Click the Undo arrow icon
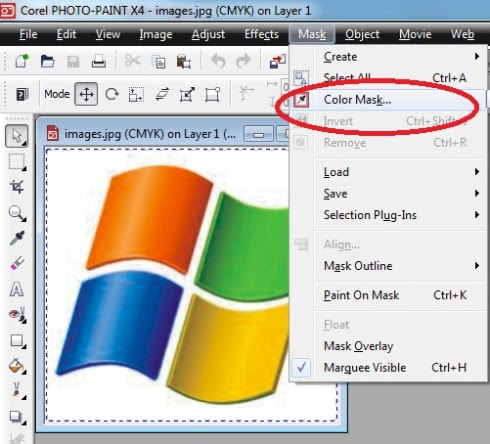490x444 pixels. [x=218, y=61]
